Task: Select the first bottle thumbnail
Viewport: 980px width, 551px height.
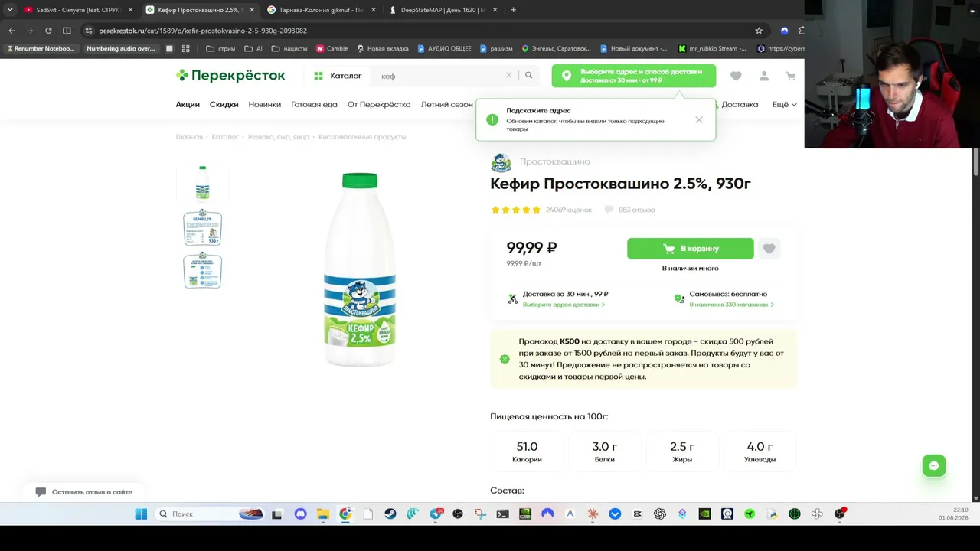Action: pyautogui.click(x=202, y=183)
